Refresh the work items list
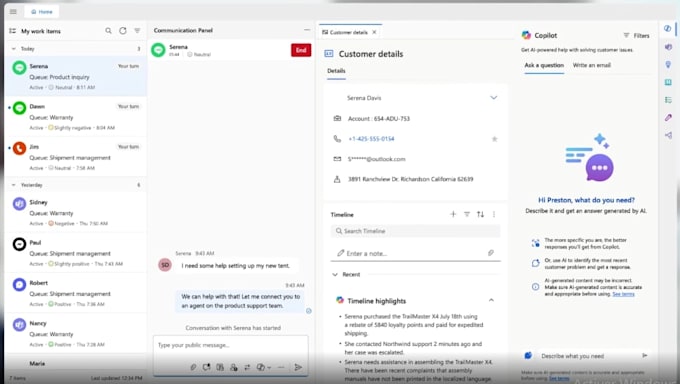Screen dimensions: 680x384 [123, 31]
